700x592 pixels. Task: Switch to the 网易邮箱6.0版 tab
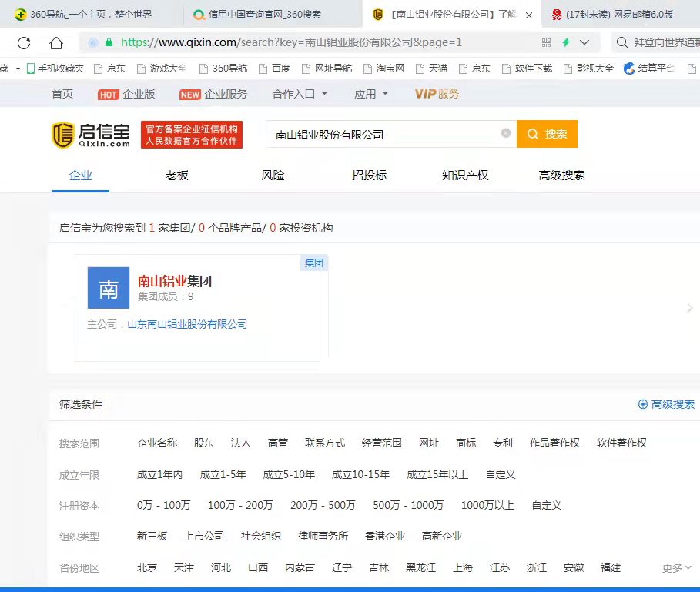tap(612, 15)
